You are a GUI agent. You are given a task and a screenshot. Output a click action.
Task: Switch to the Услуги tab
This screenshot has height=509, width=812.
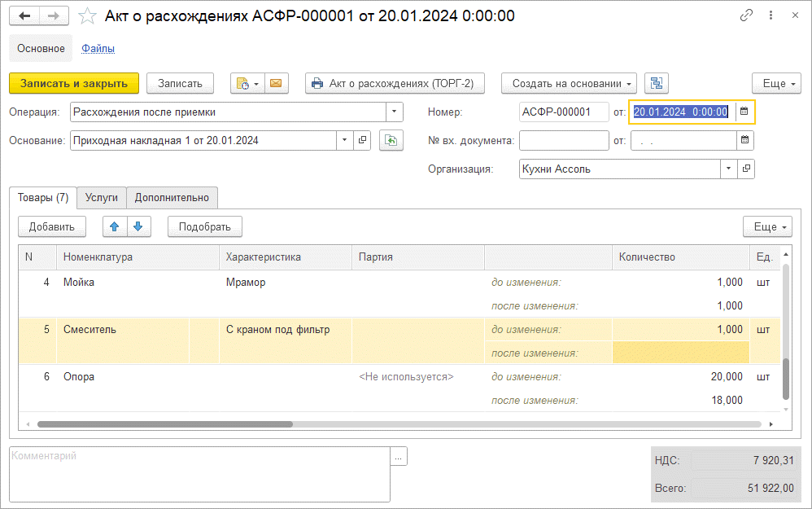pos(102,197)
